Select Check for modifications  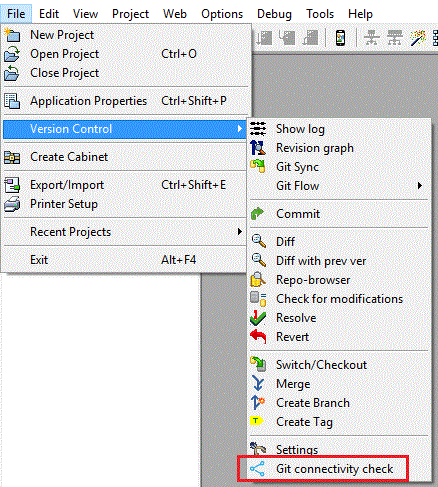click(339, 299)
